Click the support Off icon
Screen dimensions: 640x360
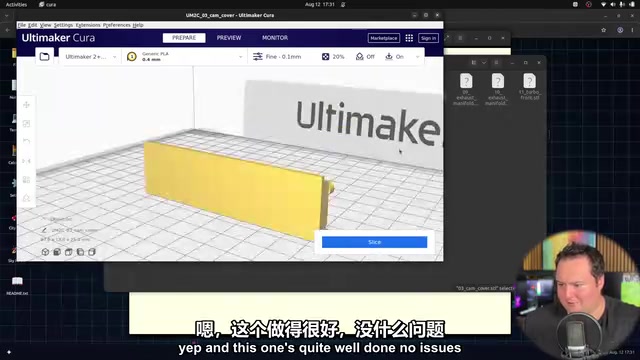coord(360,57)
